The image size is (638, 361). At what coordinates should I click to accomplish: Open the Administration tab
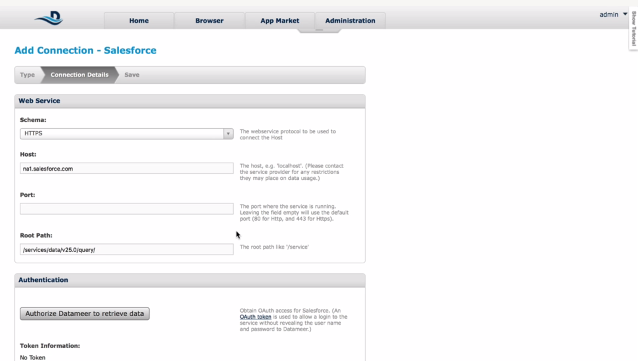coord(350,20)
